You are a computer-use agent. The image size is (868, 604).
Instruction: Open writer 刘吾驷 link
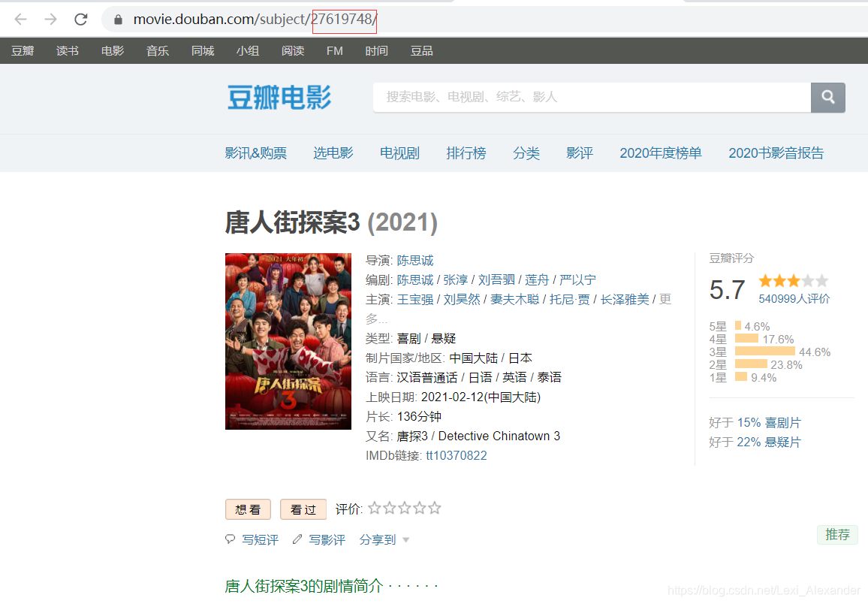tap(496, 279)
